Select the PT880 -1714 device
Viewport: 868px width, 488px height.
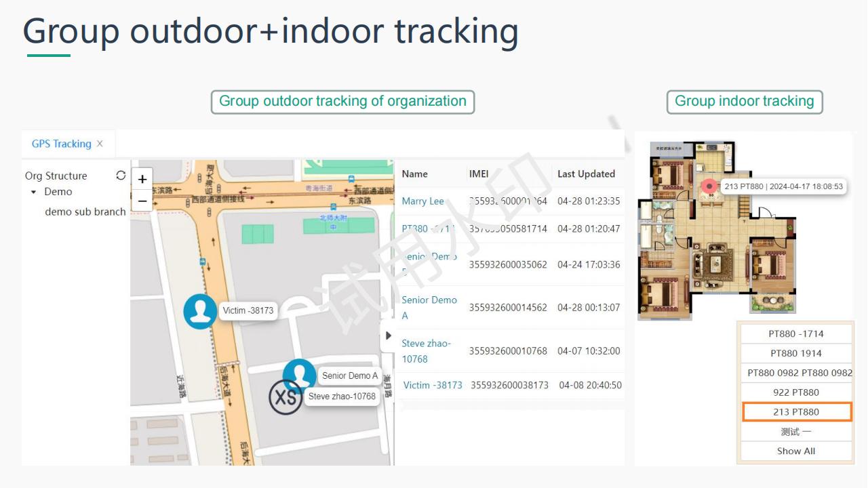click(796, 333)
